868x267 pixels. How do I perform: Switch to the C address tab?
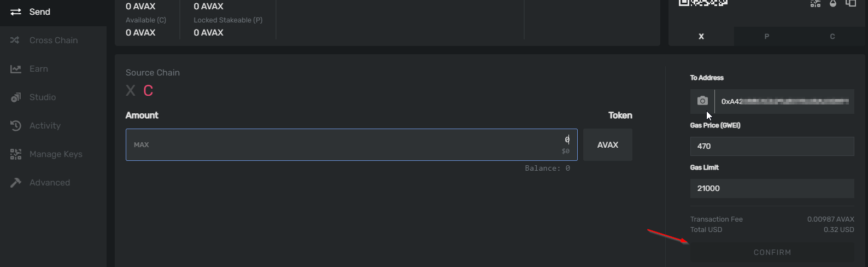pyautogui.click(x=832, y=37)
